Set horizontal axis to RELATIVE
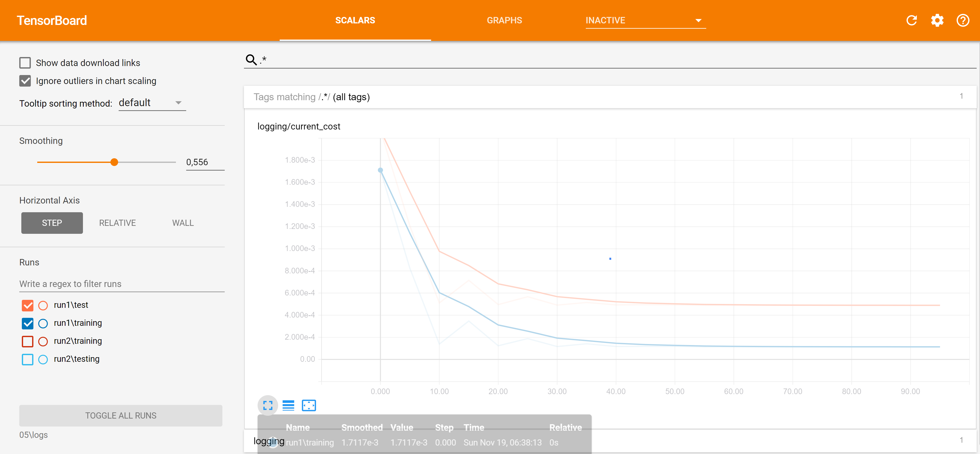Screen dimensions: 980x454 tap(117, 223)
